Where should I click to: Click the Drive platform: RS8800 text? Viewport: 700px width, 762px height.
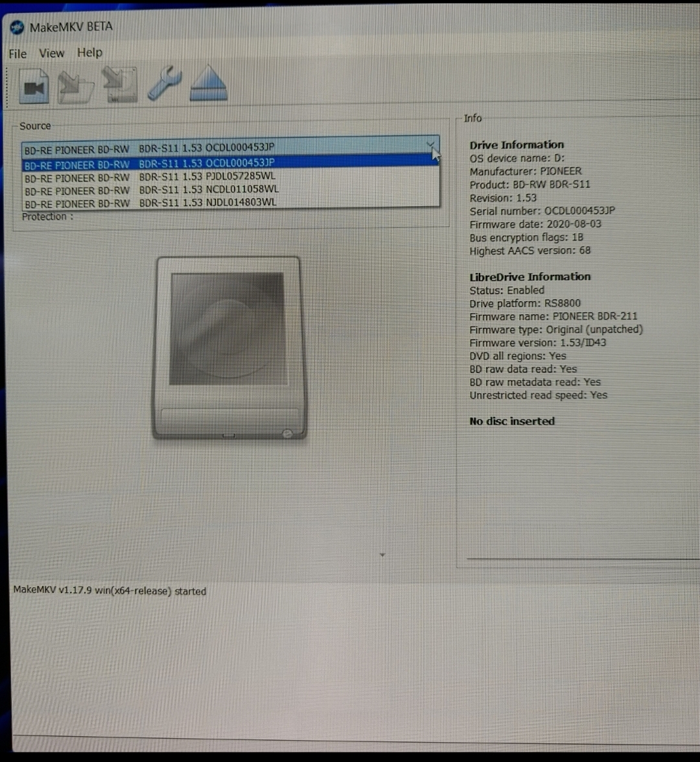tap(525, 303)
